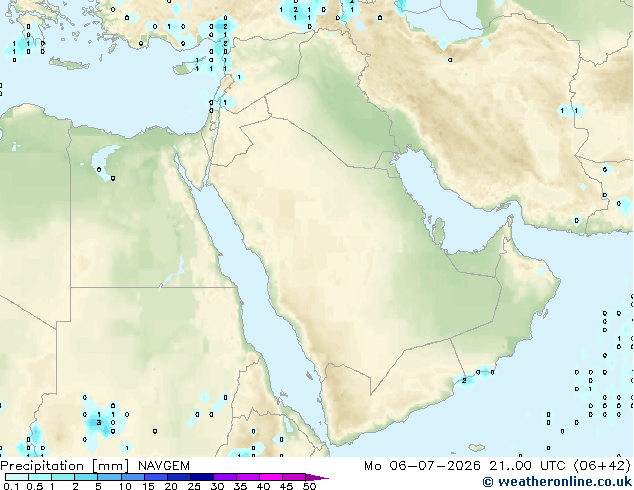Click the '0.5' legend value
The width and height of the screenshot is (634, 490).
pos(34,486)
